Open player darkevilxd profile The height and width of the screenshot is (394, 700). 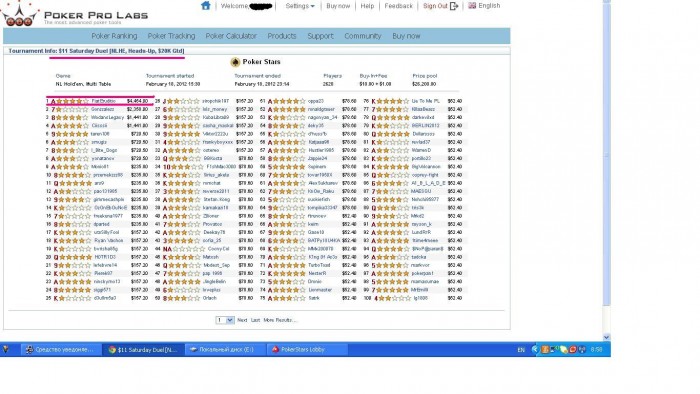[423, 117]
